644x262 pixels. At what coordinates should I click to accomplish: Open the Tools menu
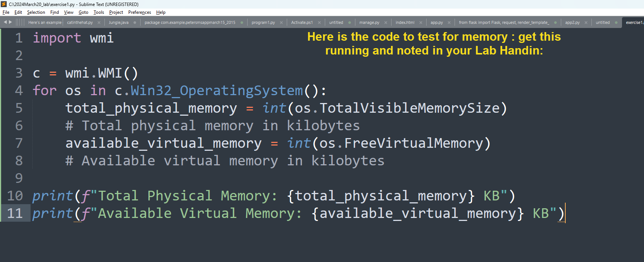(99, 12)
